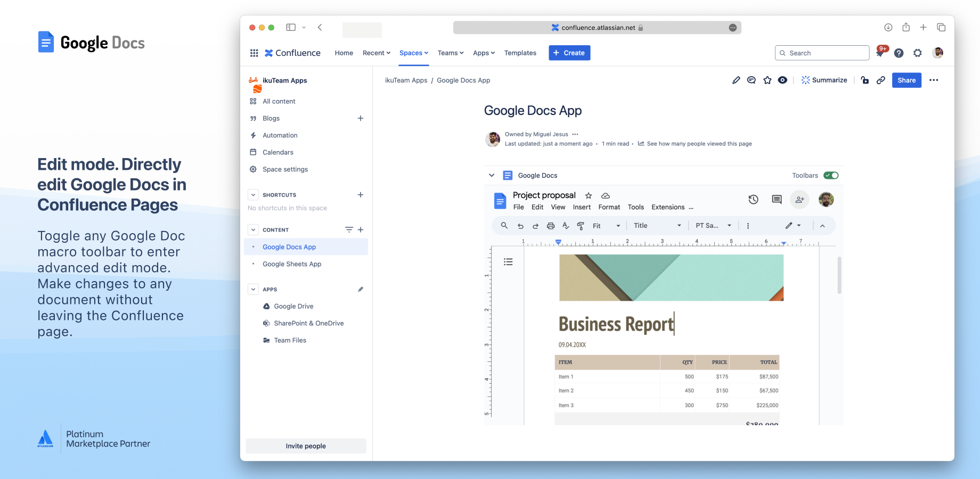The width and height of the screenshot is (980, 479).
Task: Open the more actions ellipsis menu
Action: click(x=934, y=80)
